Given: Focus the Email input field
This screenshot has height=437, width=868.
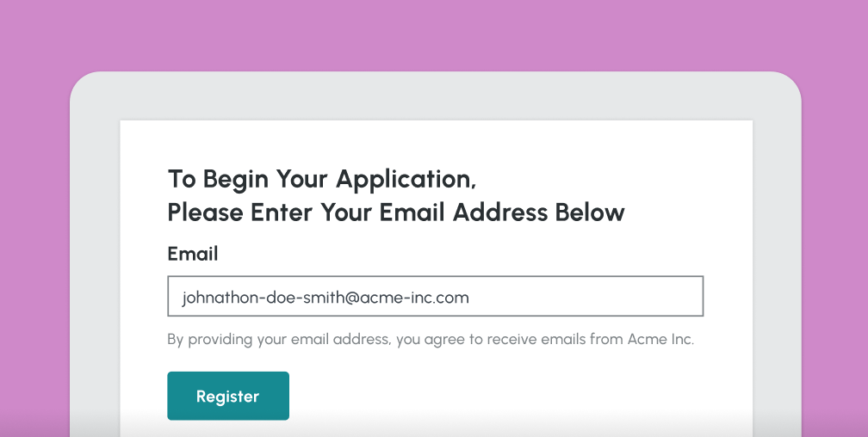Looking at the screenshot, I should coord(435,297).
